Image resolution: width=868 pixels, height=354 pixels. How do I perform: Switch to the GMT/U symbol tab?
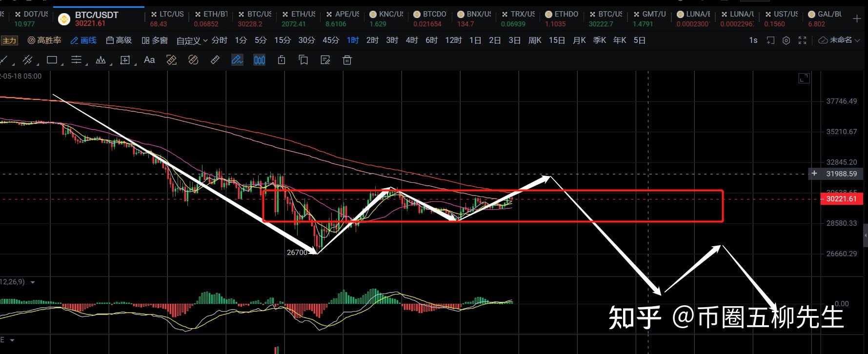(x=650, y=19)
